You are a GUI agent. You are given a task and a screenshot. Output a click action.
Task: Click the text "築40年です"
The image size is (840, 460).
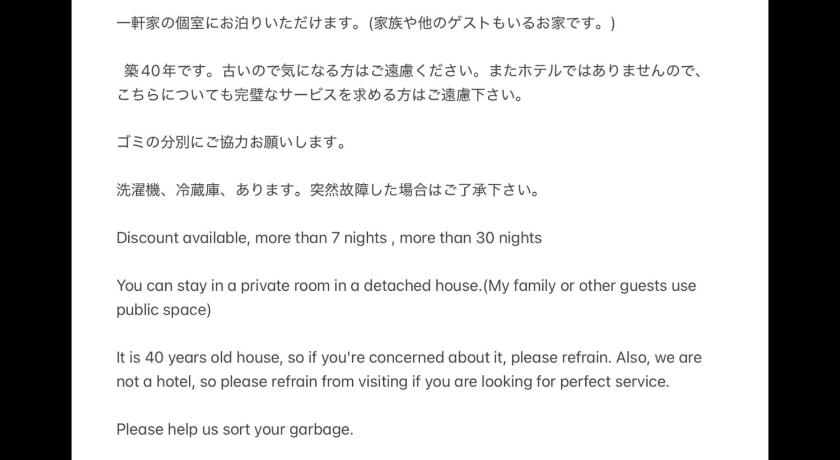click(162, 72)
